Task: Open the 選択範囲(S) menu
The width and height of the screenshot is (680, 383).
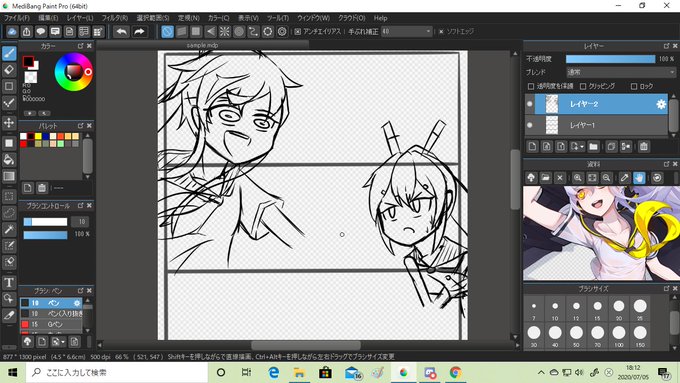Action: pos(153,18)
